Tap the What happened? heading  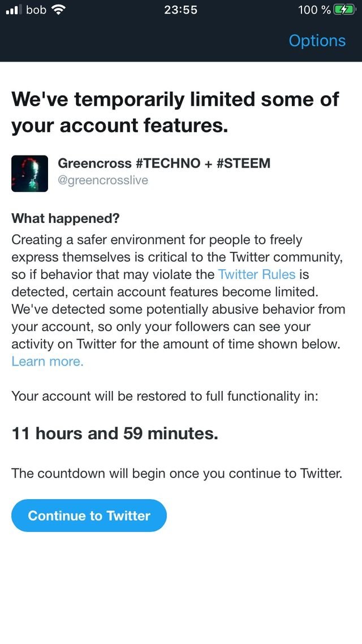pyautogui.click(x=65, y=218)
